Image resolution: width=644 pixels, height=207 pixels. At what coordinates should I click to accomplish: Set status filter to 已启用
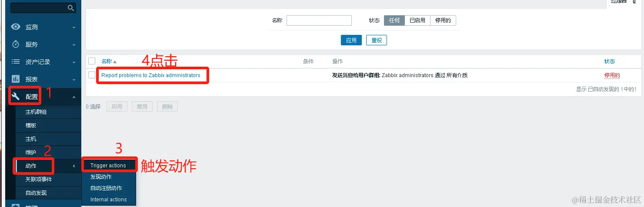pyautogui.click(x=417, y=20)
